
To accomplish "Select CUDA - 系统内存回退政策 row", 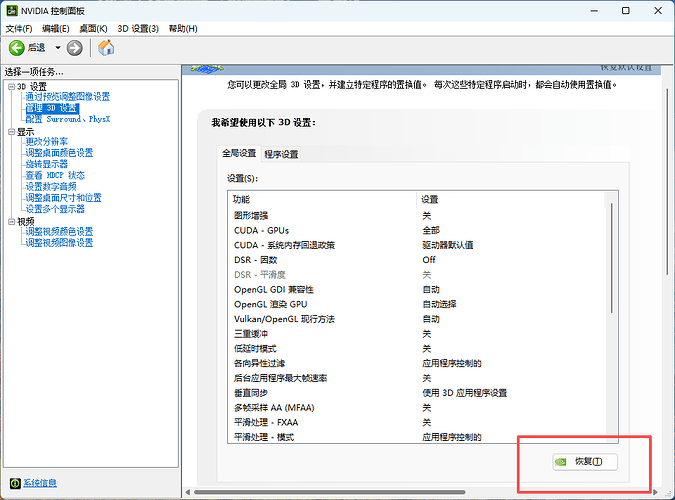I will point(417,245).
